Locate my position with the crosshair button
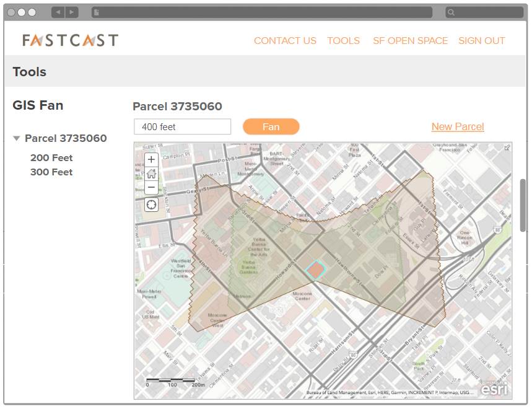 tap(151, 205)
